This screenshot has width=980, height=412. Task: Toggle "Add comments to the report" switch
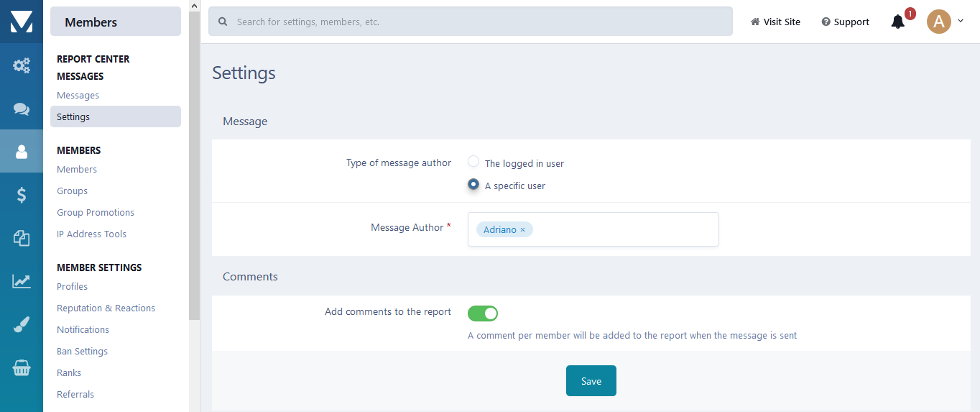click(x=483, y=313)
